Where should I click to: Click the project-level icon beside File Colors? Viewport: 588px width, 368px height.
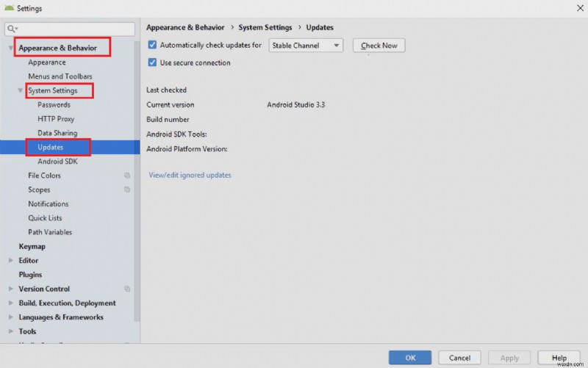coord(127,176)
